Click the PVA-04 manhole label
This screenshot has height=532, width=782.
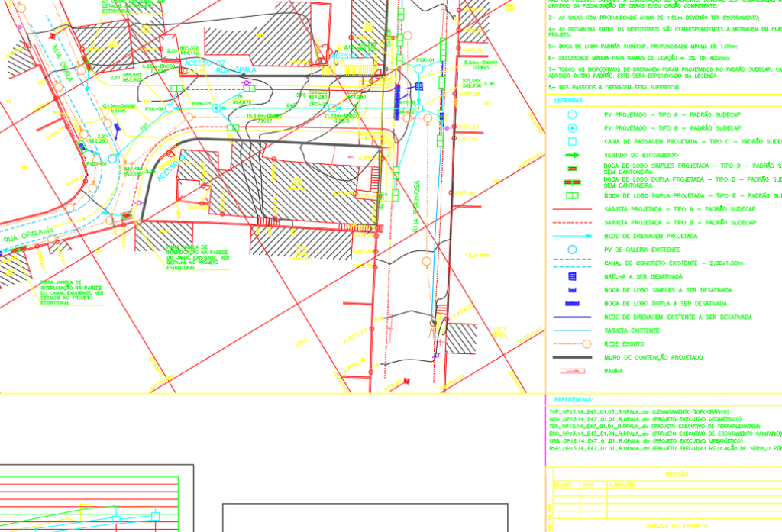(154, 108)
